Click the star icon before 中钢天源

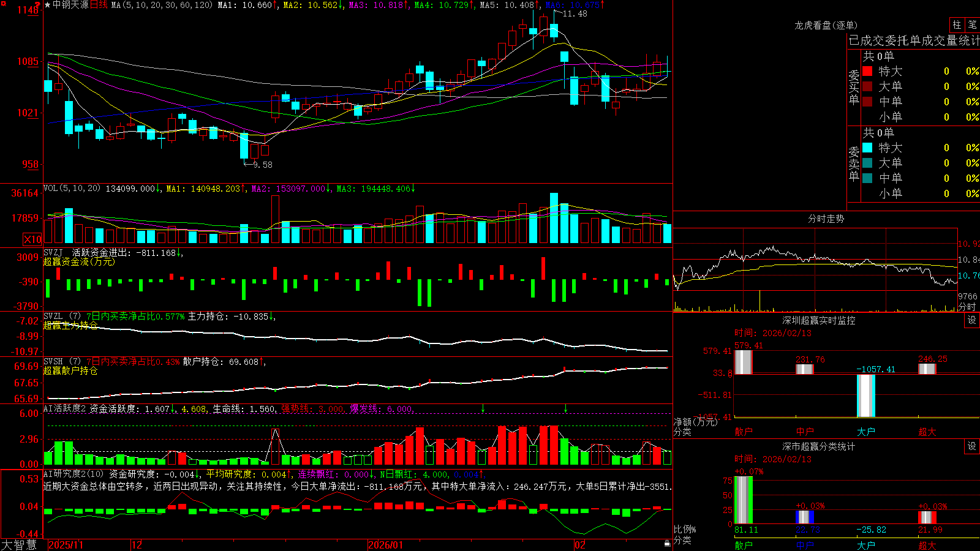click(x=48, y=5)
